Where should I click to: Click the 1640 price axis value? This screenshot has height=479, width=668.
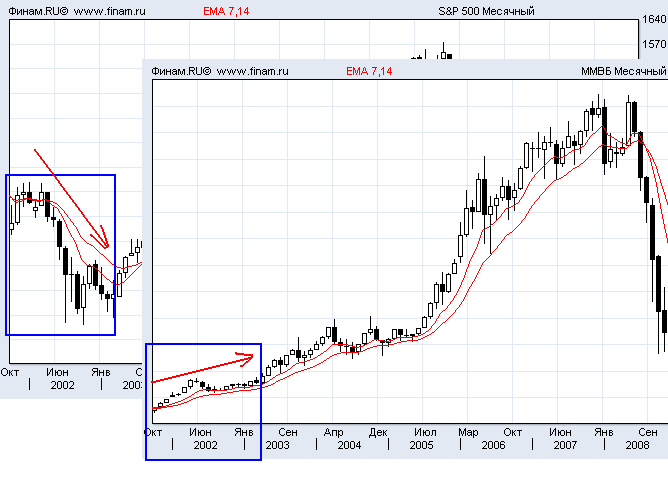pyautogui.click(x=654, y=19)
